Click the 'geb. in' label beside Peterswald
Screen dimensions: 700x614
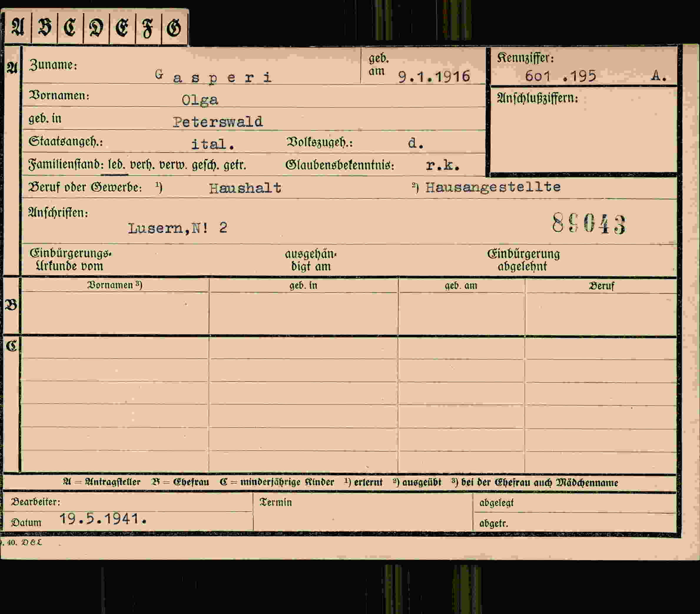45,119
